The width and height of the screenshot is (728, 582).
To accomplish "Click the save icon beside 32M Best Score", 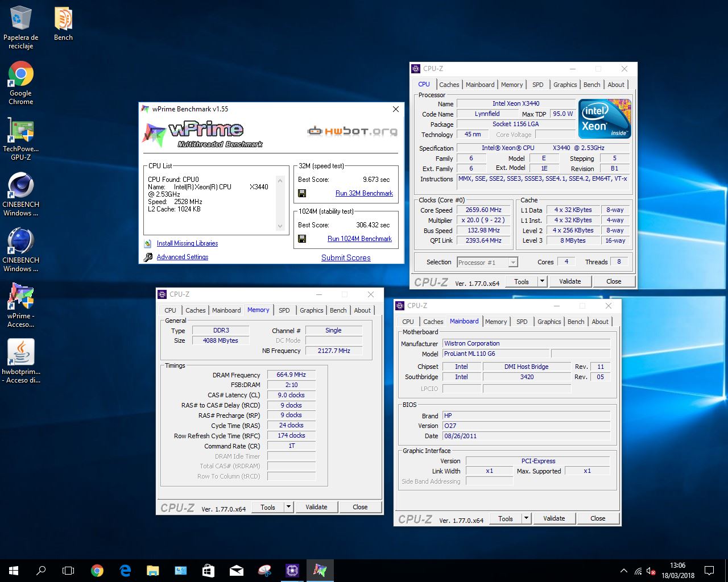I will (302, 193).
